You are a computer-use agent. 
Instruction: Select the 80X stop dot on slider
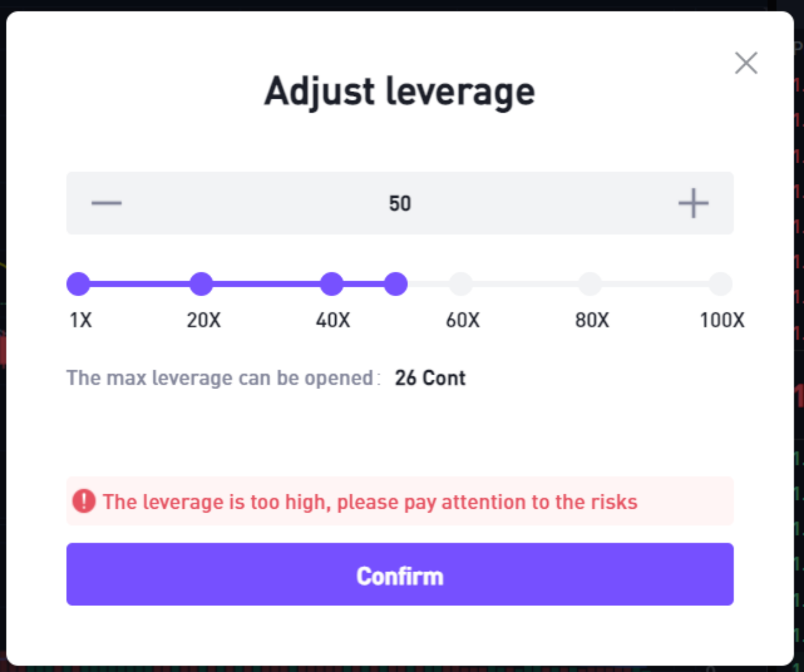pyautogui.click(x=590, y=284)
